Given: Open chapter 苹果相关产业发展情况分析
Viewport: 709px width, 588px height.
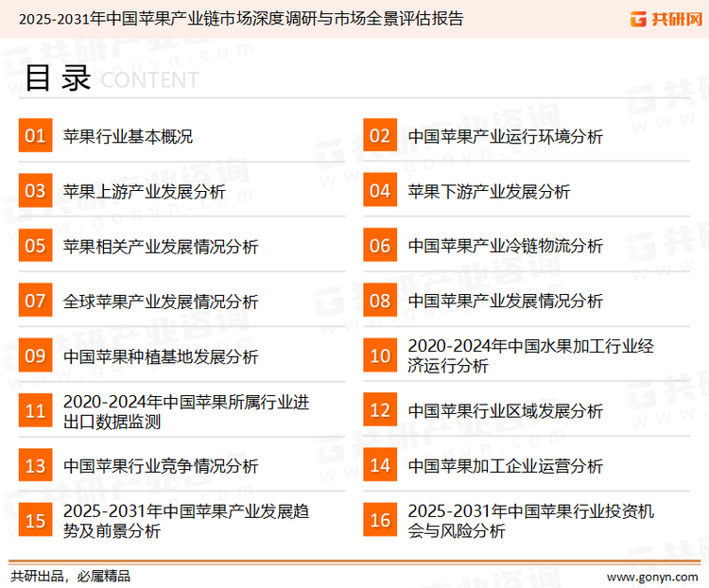Looking at the screenshot, I should point(161,247).
